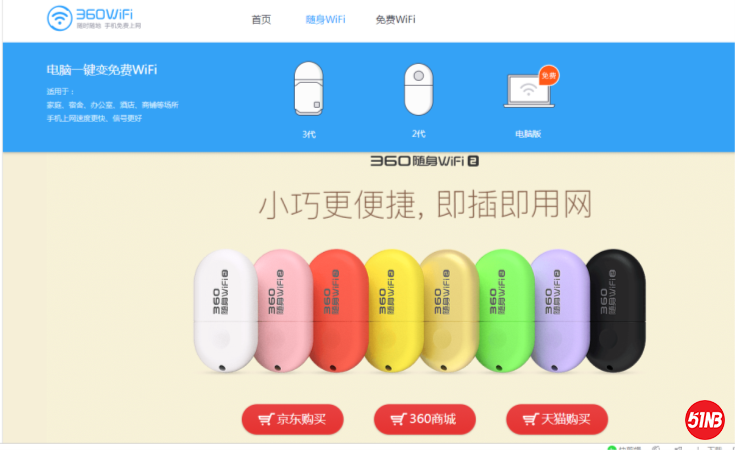Screen dimensions: 735x450
Task: Click the 京东购买 button
Action: [x=292, y=419]
